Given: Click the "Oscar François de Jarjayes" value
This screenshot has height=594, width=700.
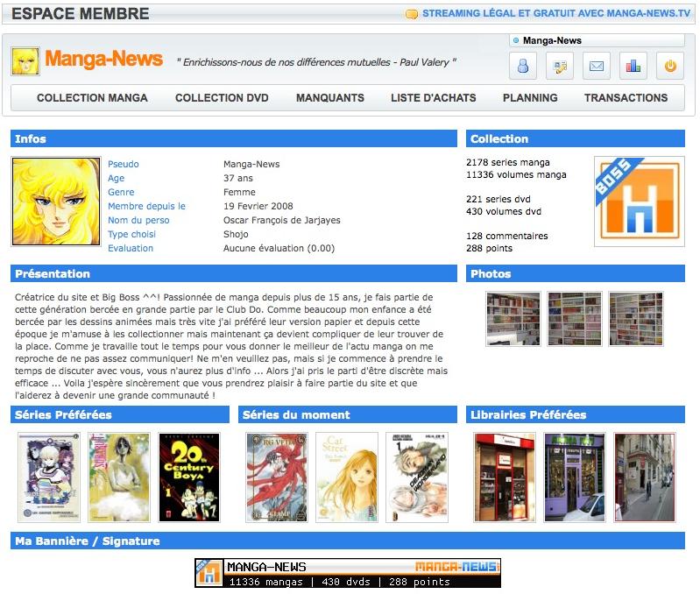Looking at the screenshot, I should tap(282, 220).
